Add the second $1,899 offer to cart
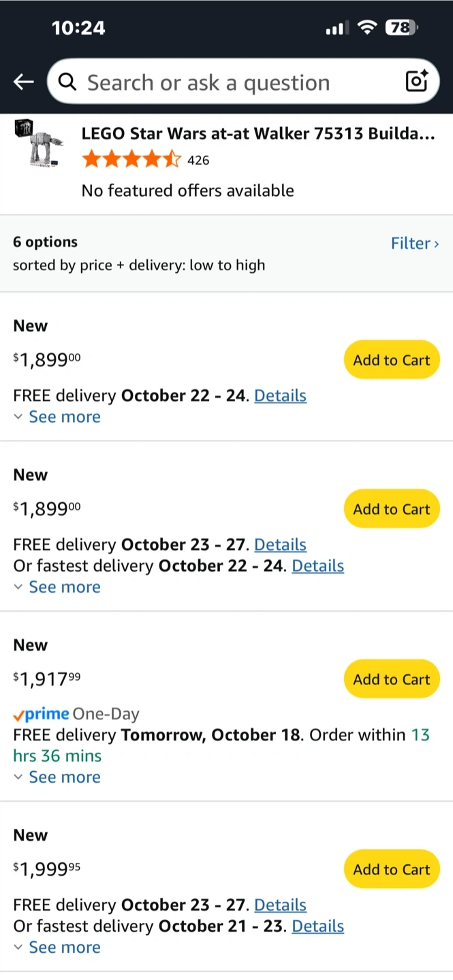This screenshot has width=453, height=980. pos(392,509)
